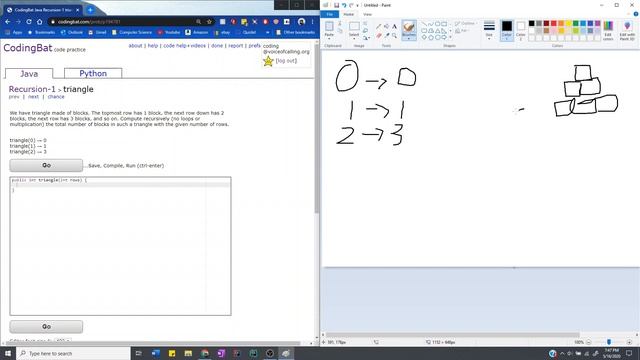Switch to the View ribbon tab
Image resolution: width=640 pixels, height=360 pixels.
367,14
